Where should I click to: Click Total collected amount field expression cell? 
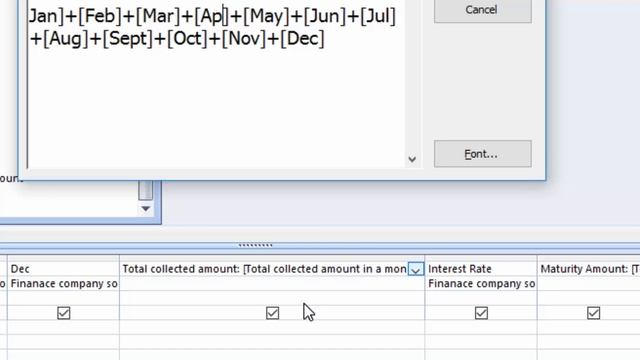(264, 269)
